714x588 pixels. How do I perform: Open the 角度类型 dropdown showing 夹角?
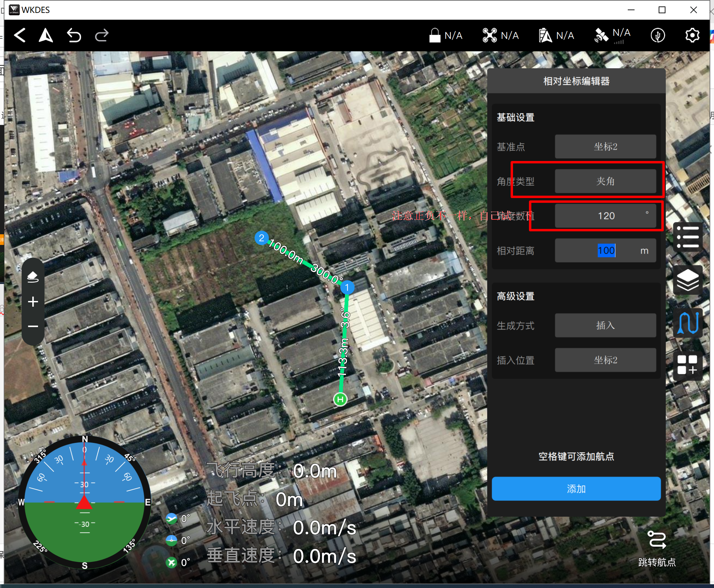(605, 181)
